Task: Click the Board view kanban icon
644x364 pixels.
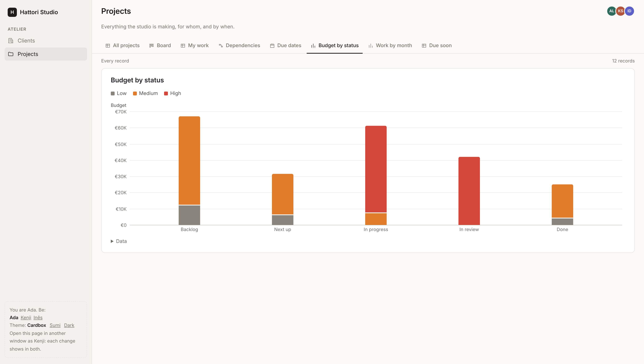Action: click(x=152, y=46)
